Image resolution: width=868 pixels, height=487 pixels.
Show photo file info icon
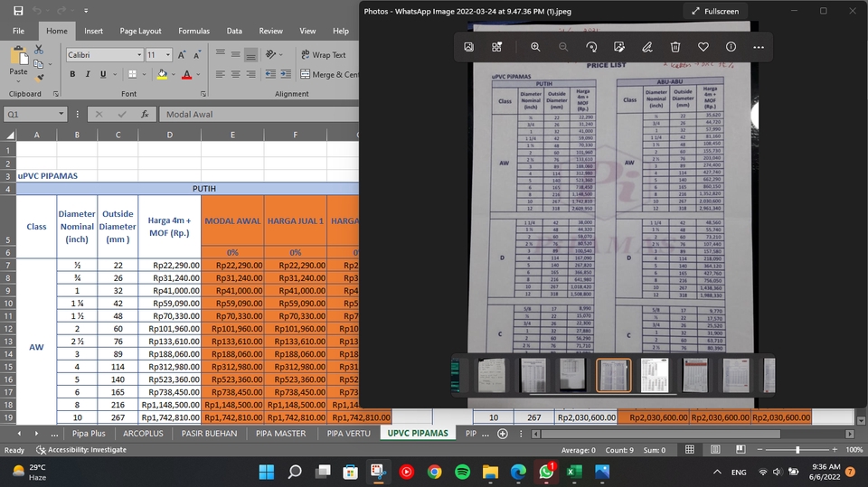click(x=731, y=47)
